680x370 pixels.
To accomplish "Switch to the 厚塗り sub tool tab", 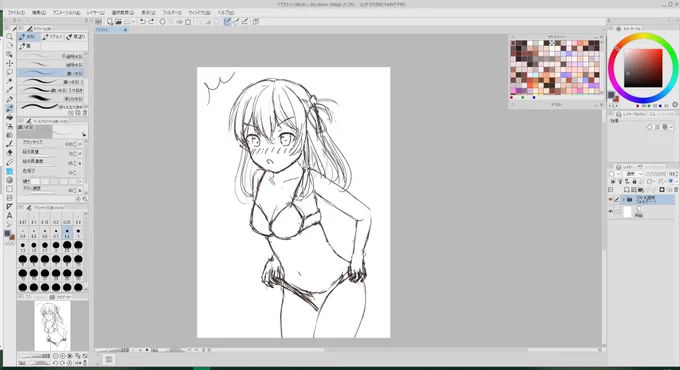I will (x=76, y=37).
